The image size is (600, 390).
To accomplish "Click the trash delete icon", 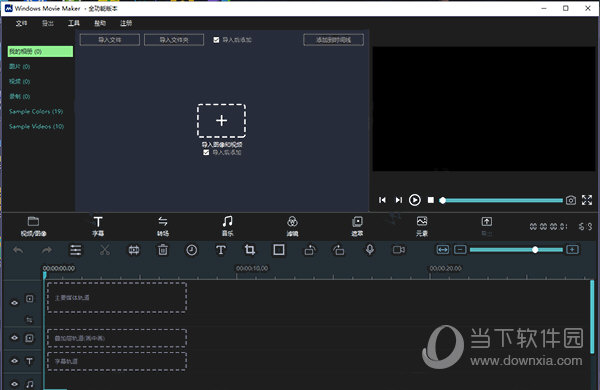I will click(x=163, y=250).
